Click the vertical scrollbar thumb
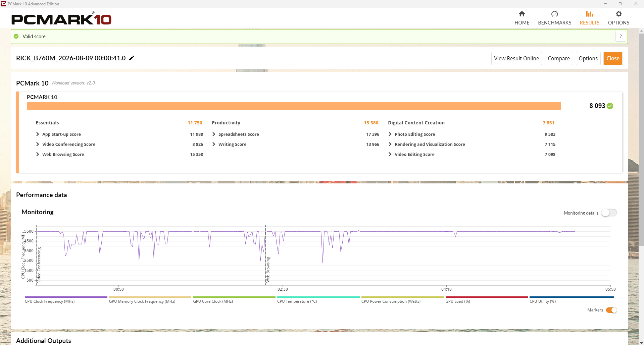The height and width of the screenshot is (345, 644). coord(641,139)
